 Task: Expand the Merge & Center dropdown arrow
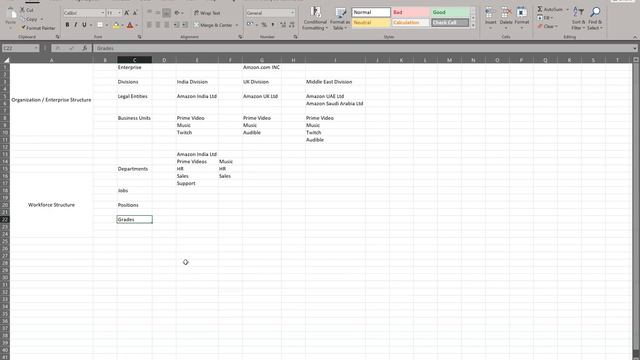[x=236, y=25]
